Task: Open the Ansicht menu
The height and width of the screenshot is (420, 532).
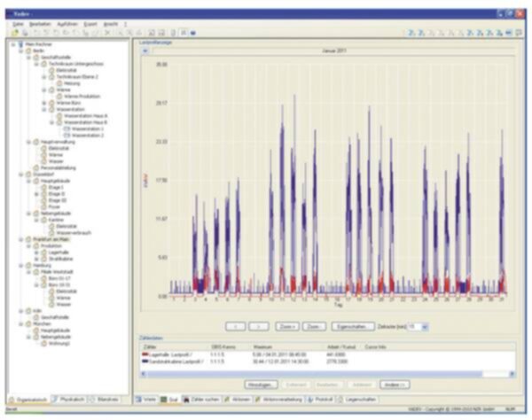Action: [x=111, y=24]
